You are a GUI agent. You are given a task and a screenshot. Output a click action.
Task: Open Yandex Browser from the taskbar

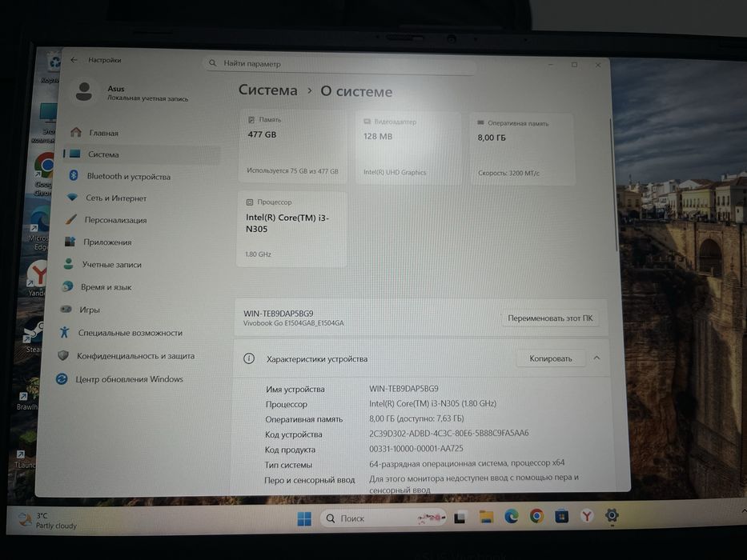(x=587, y=515)
